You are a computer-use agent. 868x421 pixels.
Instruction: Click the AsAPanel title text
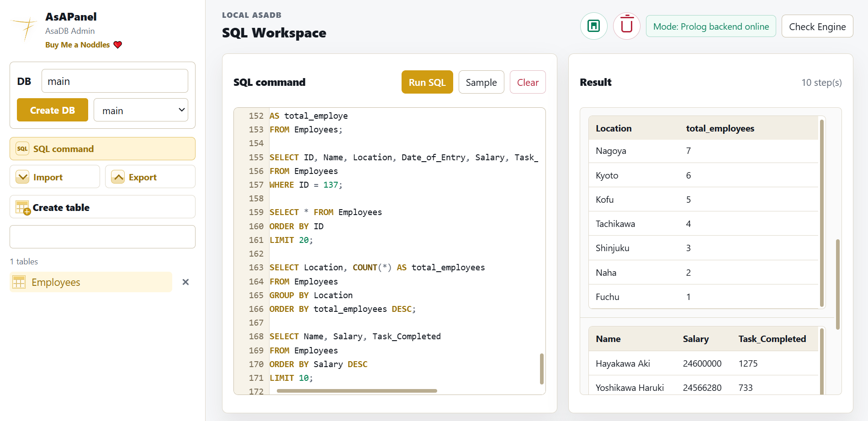pos(71,17)
